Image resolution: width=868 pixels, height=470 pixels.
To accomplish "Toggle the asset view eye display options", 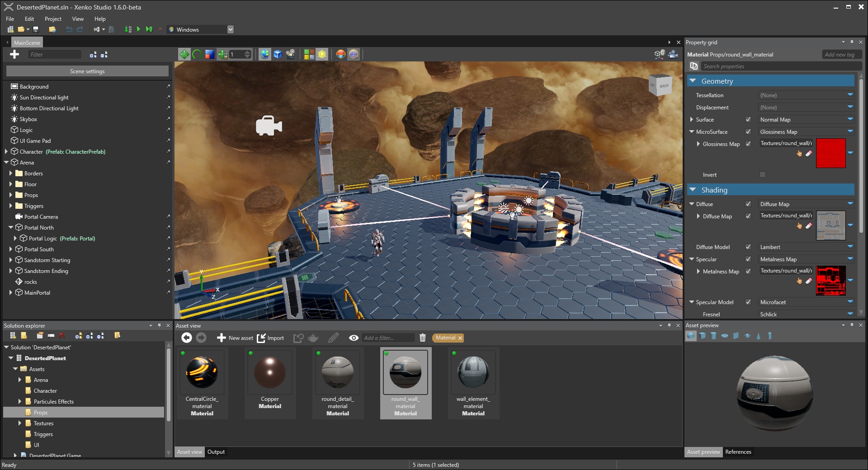I will click(x=354, y=338).
